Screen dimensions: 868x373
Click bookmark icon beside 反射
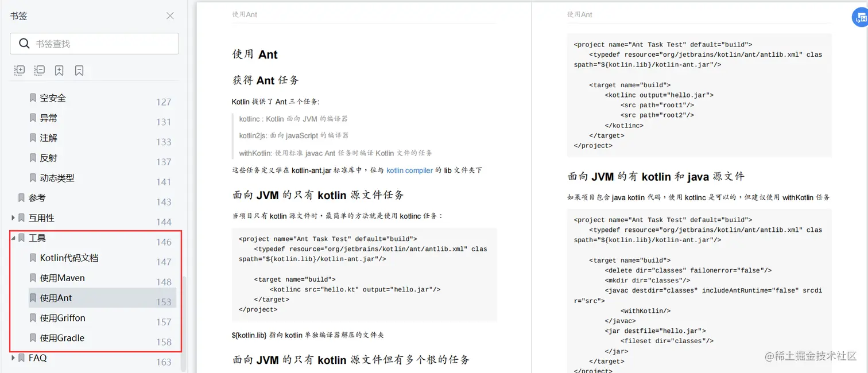click(33, 158)
